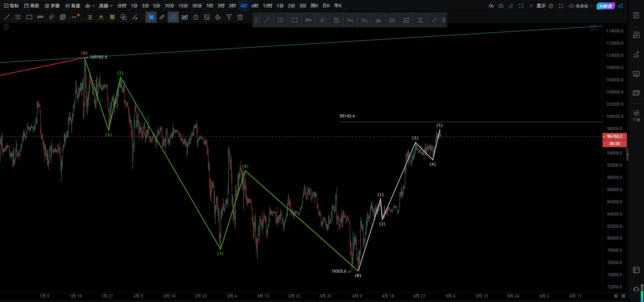Viewport: 644px width, 302px height.
Task: Open the 多窗 multi-window menu
Action: coord(52,6)
